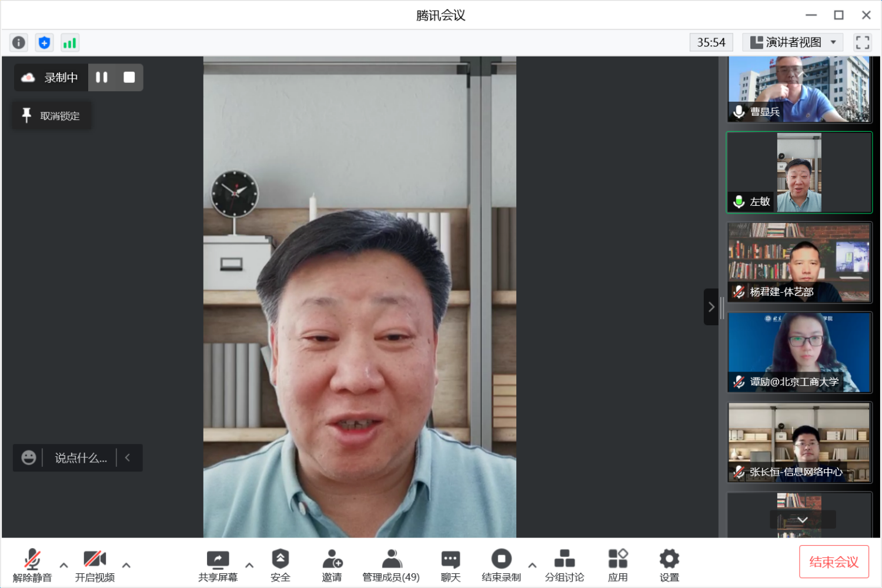
Task: Turn on the camera video (开启视频)
Action: coord(95,565)
